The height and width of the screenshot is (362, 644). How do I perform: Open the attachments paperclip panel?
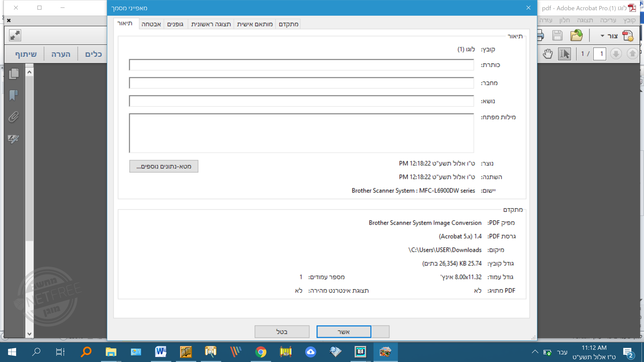click(14, 117)
